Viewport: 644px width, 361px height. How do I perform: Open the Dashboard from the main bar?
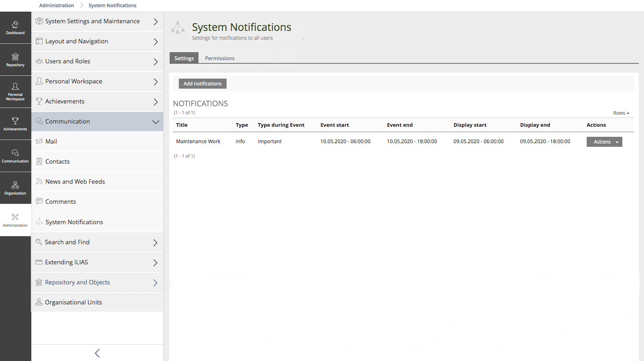(x=15, y=28)
